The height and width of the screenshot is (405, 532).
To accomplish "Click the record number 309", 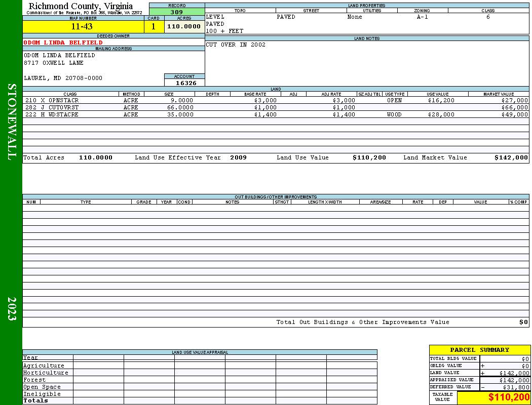I will point(177,12).
